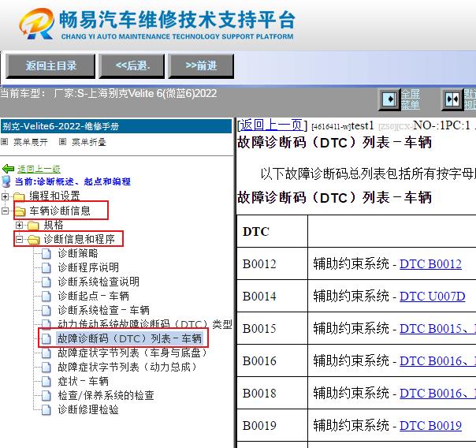The image size is (476, 448).
Task: Open the 诊断系统检查说明 document icon
Action: point(46,282)
